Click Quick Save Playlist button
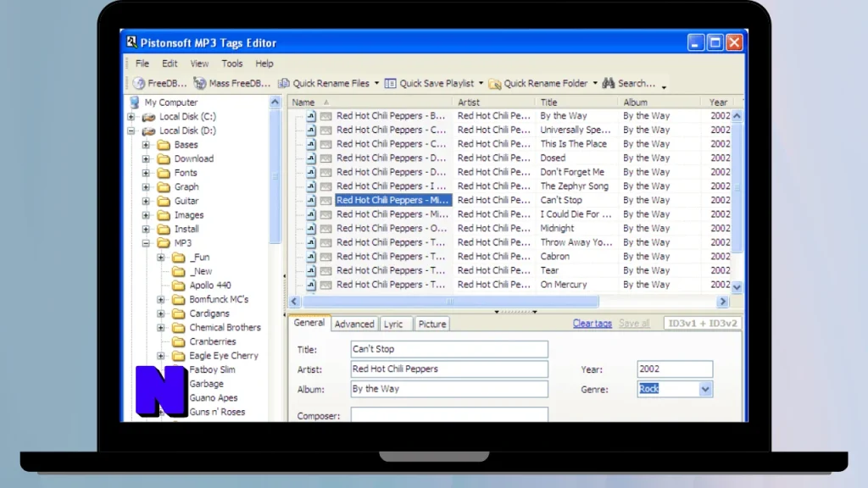This screenshot has height=488, width=868. click(430, 84)
